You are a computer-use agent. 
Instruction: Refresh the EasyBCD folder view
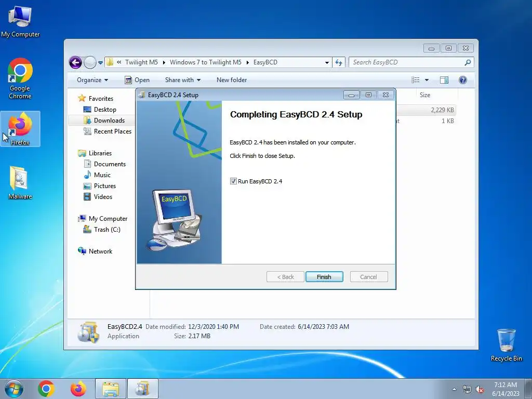click(339, 62)
